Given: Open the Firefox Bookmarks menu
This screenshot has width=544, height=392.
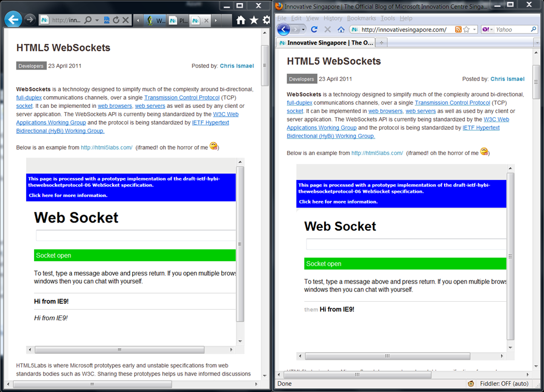Looking at the screenshot, I should (x=361, y=18).
